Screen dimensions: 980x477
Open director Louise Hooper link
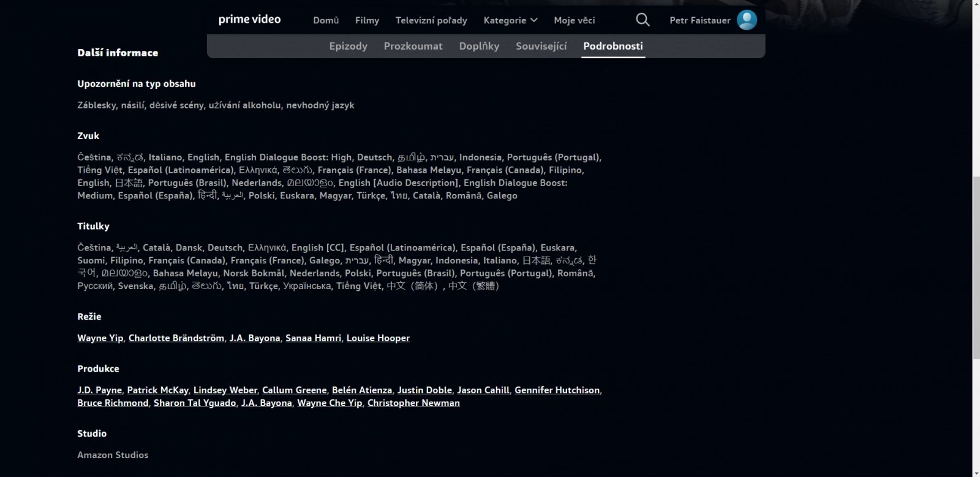[x=378, y=338]
